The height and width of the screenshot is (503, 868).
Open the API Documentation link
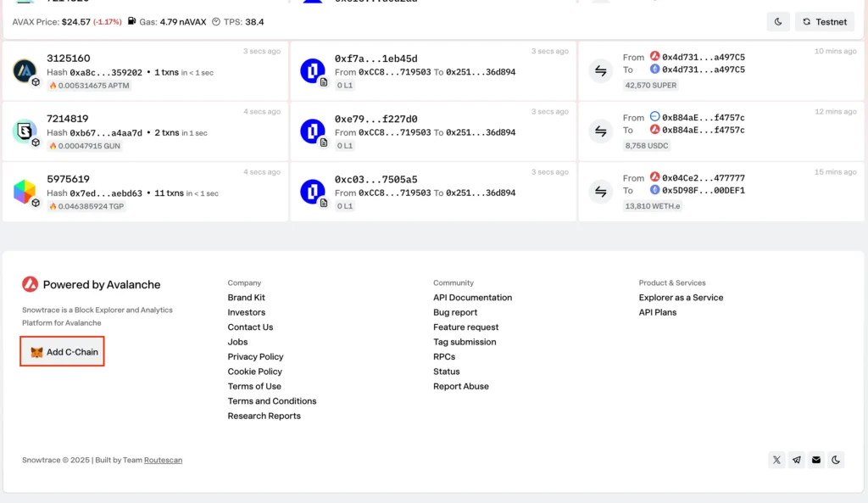472,298
